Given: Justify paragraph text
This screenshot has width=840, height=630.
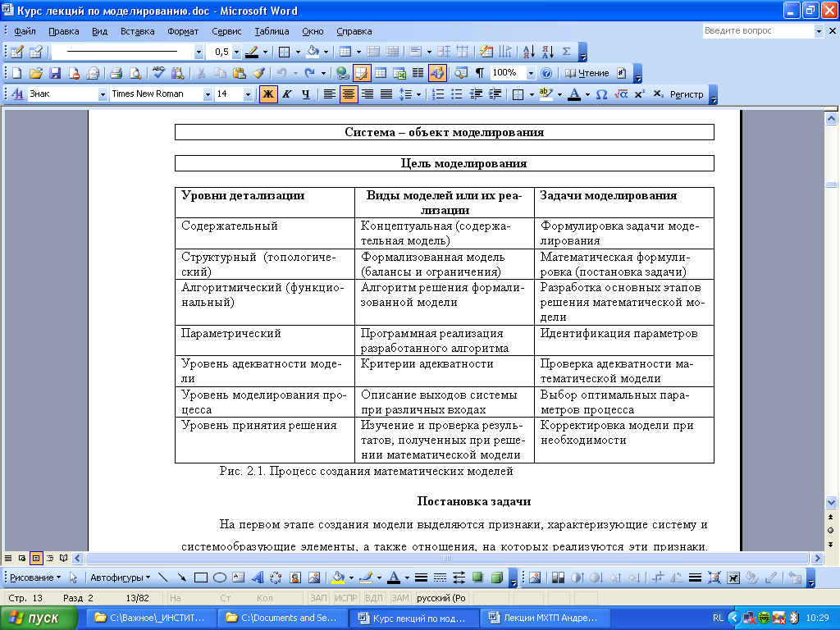Looking at the screenshot, I should (386, 94).
